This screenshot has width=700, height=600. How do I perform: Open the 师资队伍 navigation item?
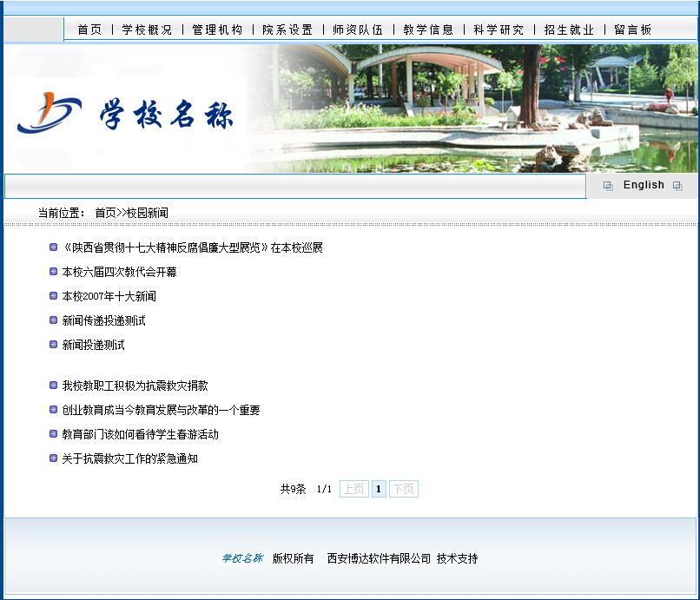(358, 30)
